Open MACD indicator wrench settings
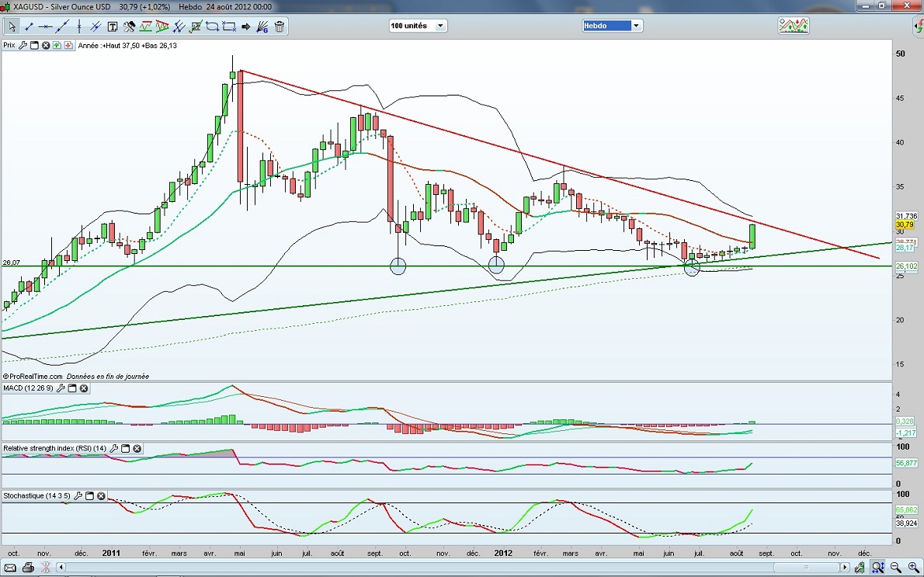This screenshot has height=577, width=924. point(61,388)
